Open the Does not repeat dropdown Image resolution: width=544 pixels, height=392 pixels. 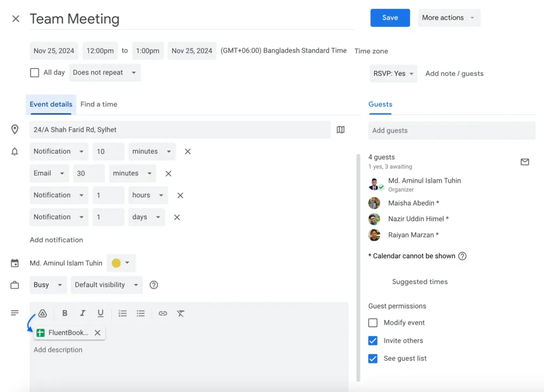coord(105,73)
